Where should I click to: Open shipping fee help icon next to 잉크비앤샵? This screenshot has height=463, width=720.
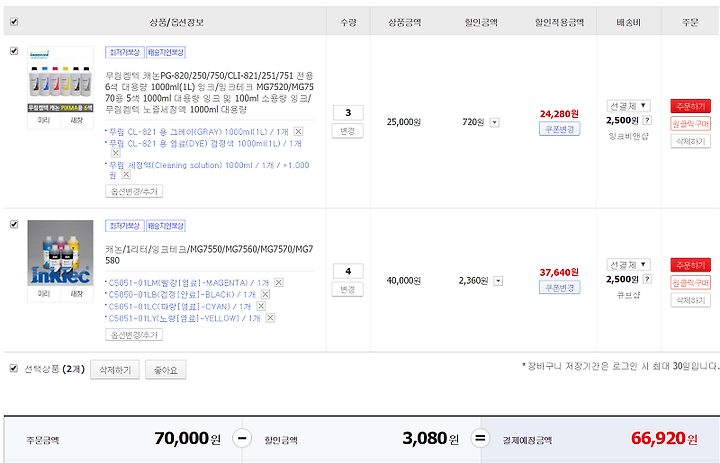tap(647, 120)
